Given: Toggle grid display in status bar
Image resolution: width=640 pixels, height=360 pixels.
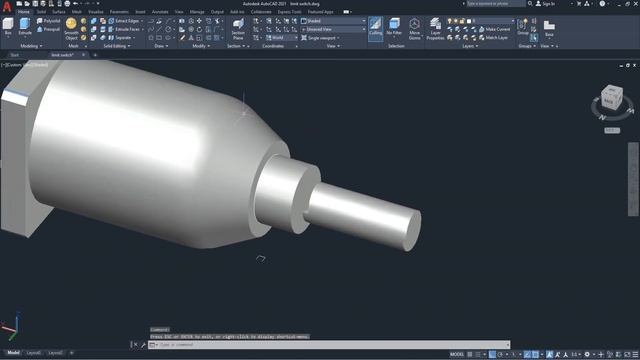Looking at the screenshot, I should click(x=470, y=354).
